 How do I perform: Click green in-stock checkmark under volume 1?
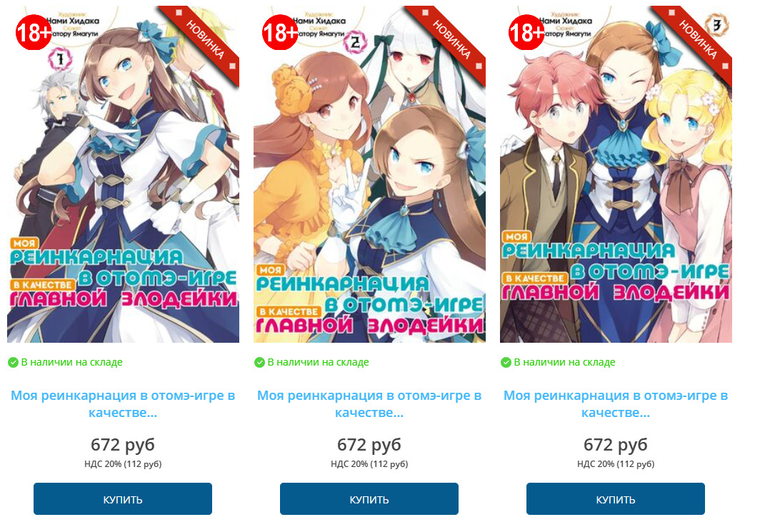pyautogui.click(x=13, y=363)
